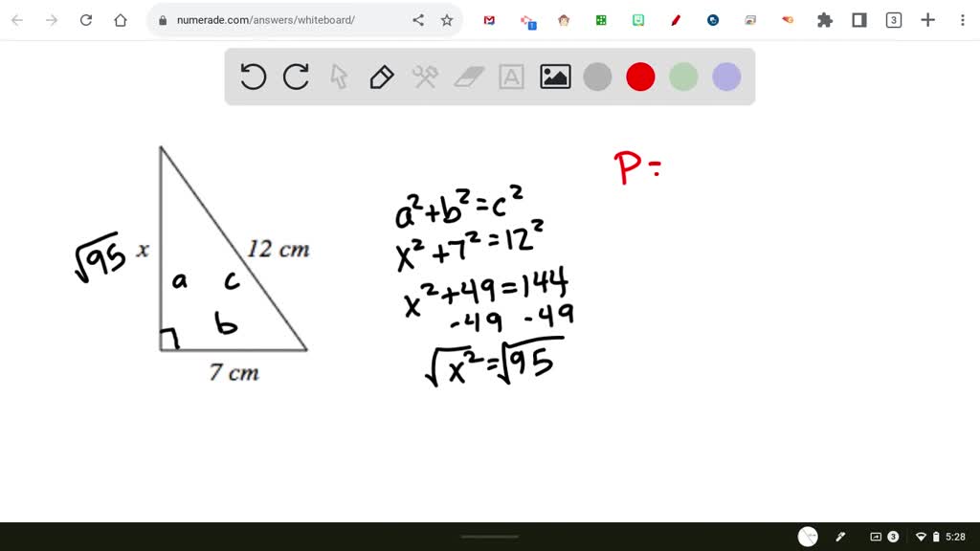Select the Eraser tool
Image resolution: width=980 pixels, height=551 pixels.
click(x=468, y=77)
